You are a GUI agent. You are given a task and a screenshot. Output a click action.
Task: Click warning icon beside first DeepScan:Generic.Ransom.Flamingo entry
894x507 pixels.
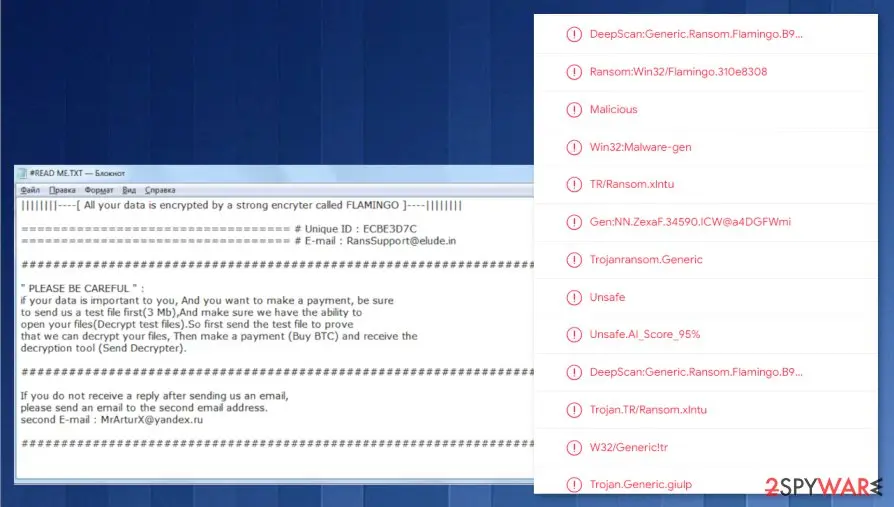[574, 34]
